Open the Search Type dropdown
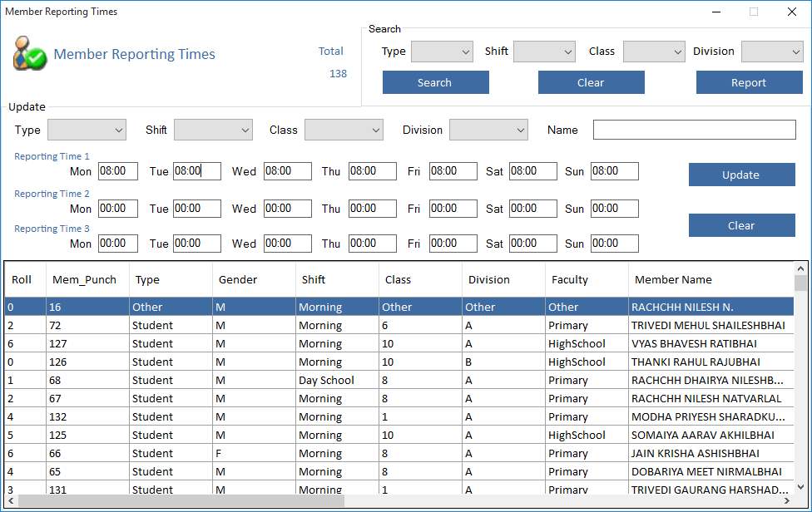812x512 pixels. point(442,52)
